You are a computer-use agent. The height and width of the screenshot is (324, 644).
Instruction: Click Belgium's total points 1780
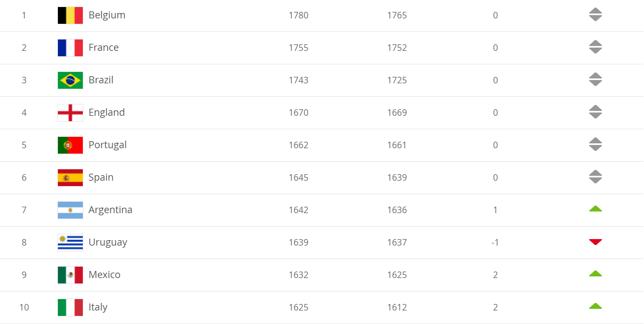pos(299,15)
